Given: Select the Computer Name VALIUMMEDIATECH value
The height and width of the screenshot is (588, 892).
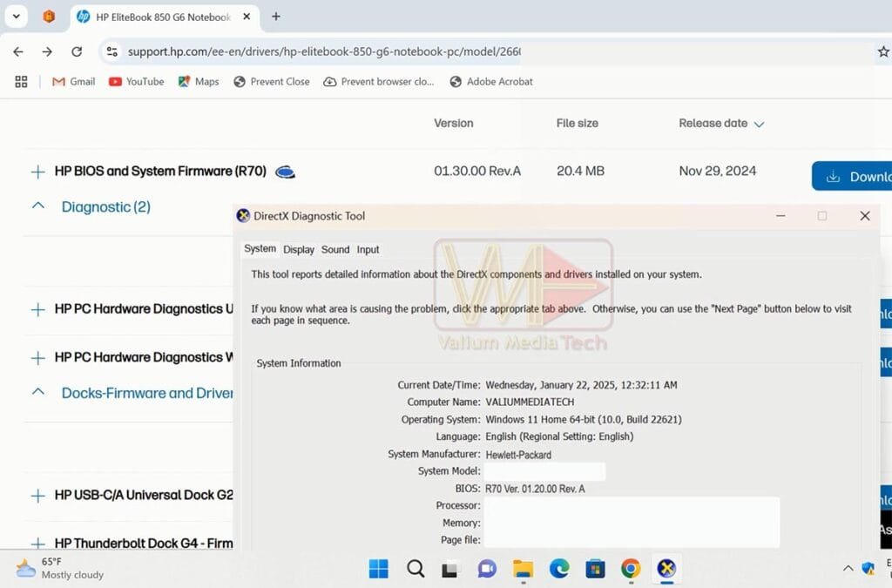Looking at the screenshot, I should pyautogui.click(x=530, y=402).
